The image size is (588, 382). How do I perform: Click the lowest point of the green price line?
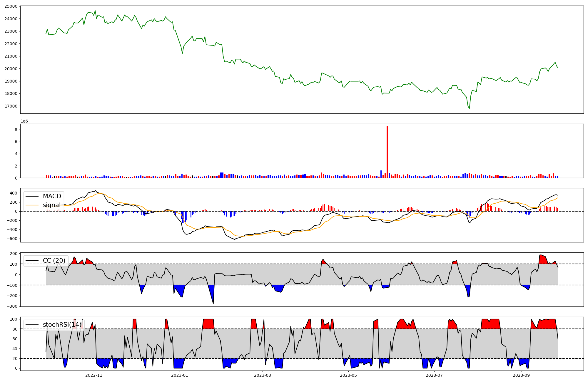point(469,108)
